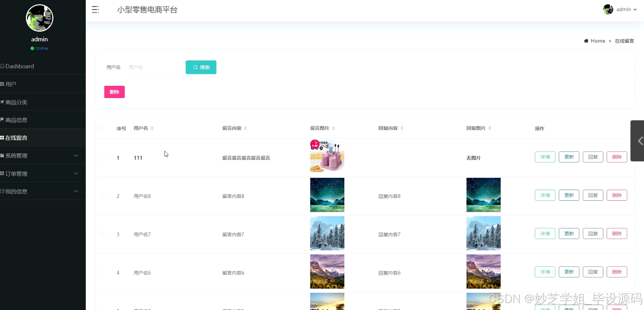Open the 留言图片 thumbnail for 用户名8
644x310 pixels.
(x=327, y=195)
